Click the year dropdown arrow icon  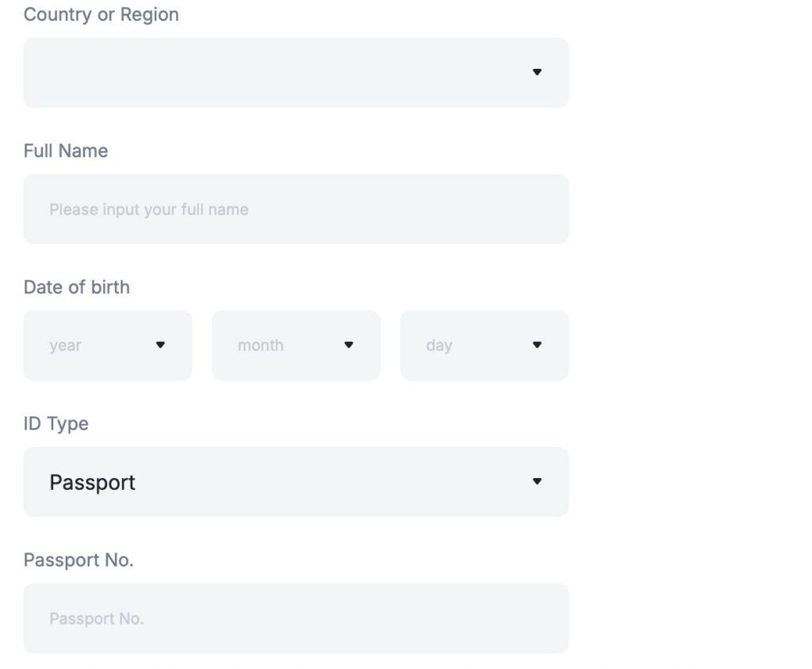tap(160, 345)
